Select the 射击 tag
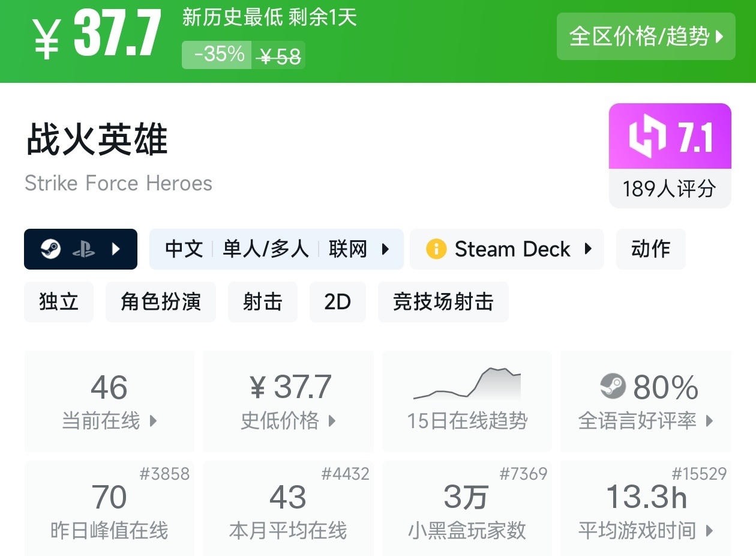 pyautogui.click(x=263, y=302)
